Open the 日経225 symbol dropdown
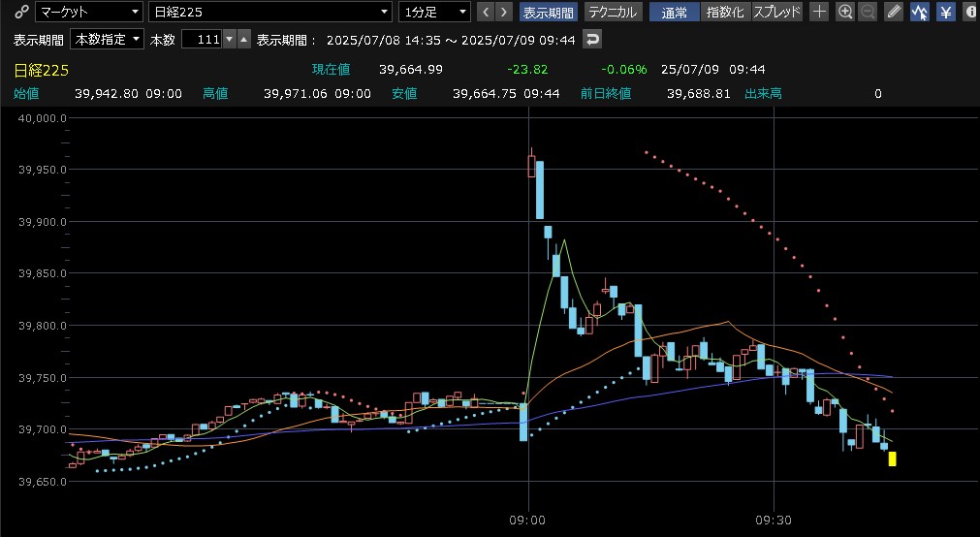980x537 pixels. click(x=270, y=12)
